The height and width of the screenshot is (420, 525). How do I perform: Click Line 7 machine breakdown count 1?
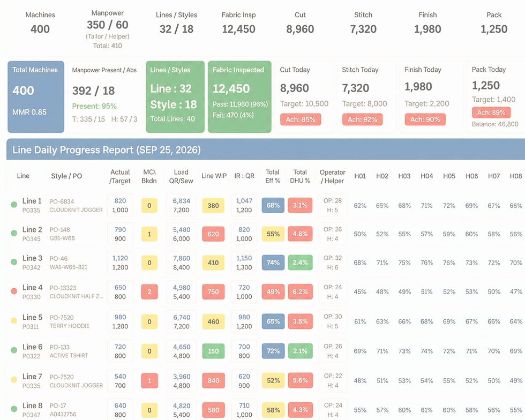(149, 380)
